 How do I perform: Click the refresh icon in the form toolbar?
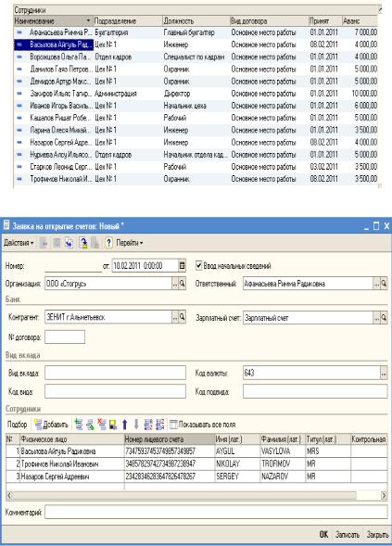click(x=69, y=243)
